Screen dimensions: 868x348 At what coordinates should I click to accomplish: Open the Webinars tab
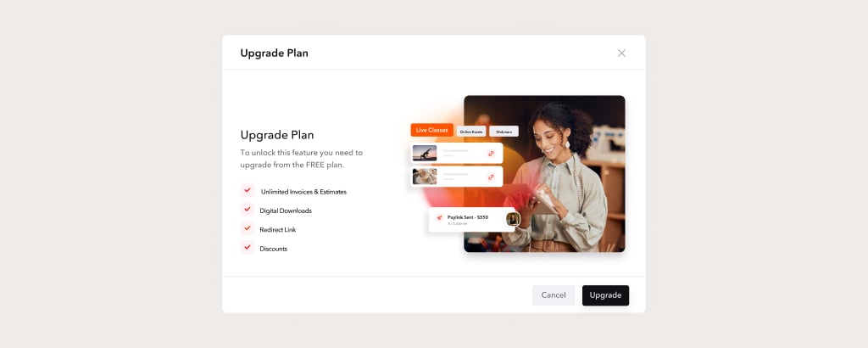click(x=504, y=132)
